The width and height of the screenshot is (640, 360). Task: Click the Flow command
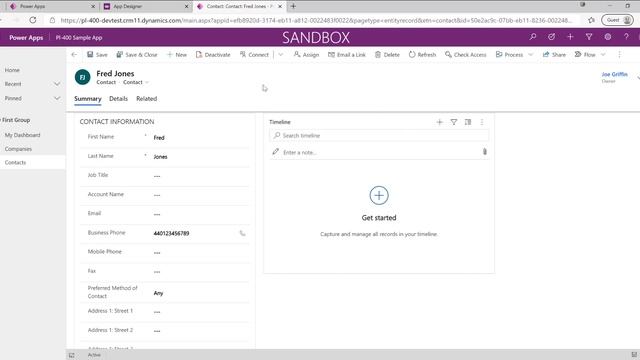(585, 54)
